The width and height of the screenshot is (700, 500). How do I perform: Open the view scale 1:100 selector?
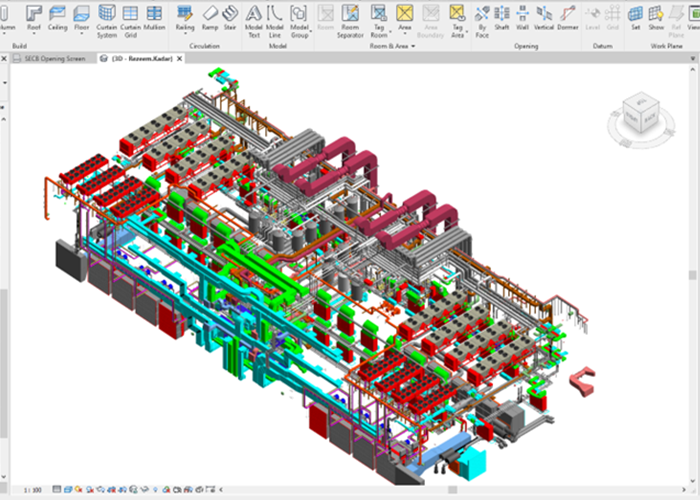(33, 490)
